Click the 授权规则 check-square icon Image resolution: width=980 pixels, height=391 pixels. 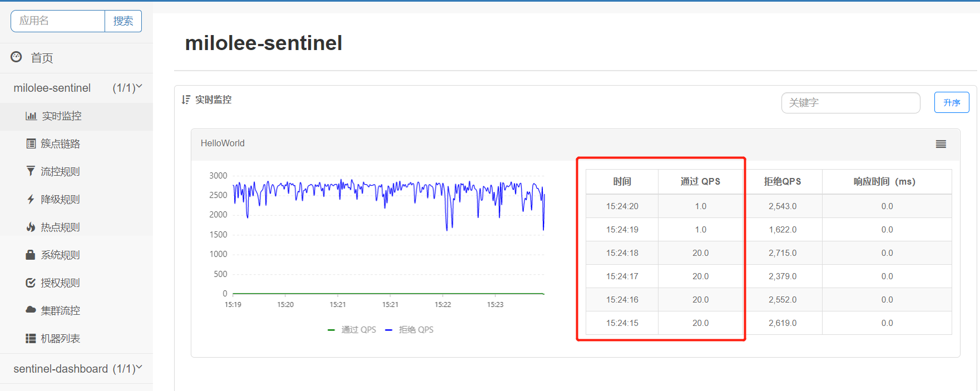(31, 283)
